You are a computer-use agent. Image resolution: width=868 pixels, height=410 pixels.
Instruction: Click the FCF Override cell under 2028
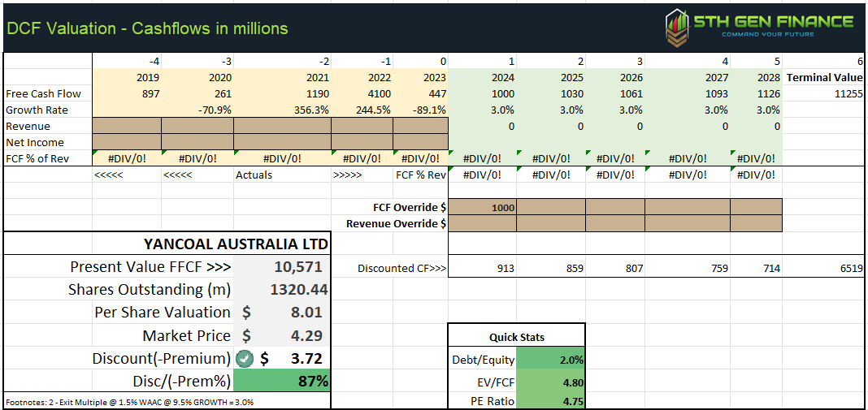tap(756, 208)
